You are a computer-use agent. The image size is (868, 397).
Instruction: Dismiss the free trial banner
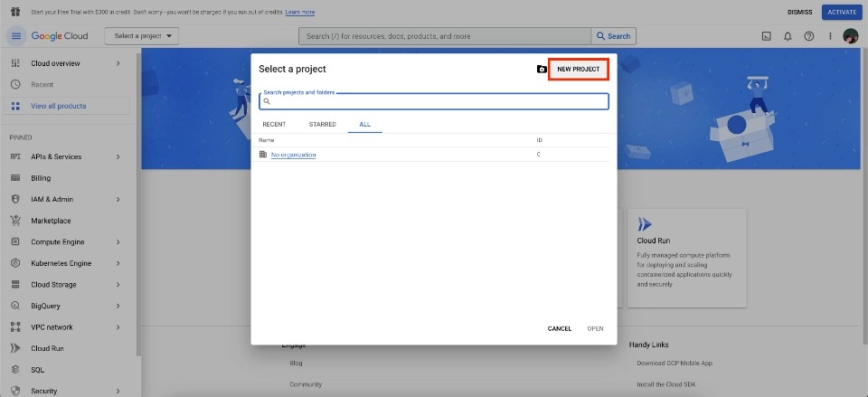click(x=800, y=12)
